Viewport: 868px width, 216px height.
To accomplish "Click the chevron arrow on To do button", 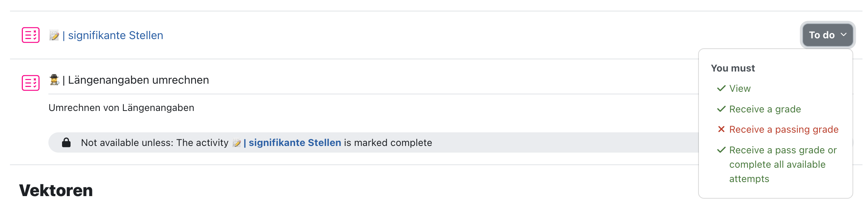I will point(844,35).
